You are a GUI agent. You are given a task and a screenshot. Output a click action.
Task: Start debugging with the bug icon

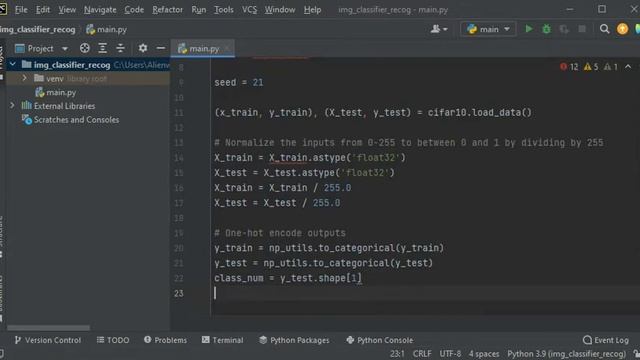pyautogui.click(x=546, y=29)
